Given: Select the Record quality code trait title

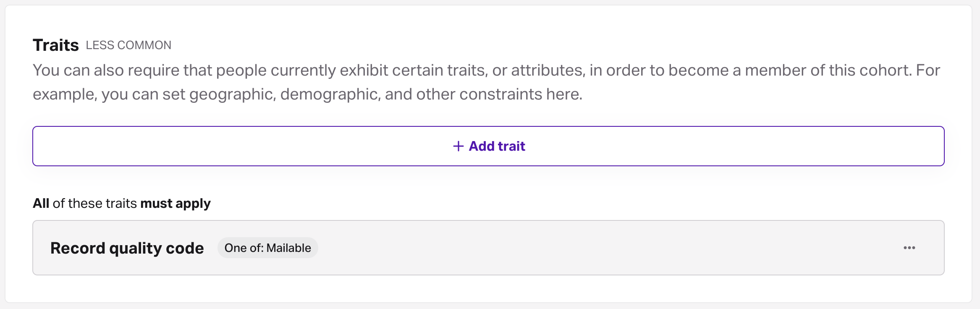Looking at the screenshot, I should 127,248.
